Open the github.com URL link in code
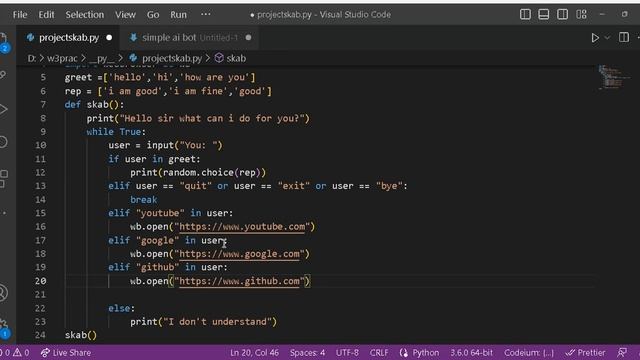This screenshot has height=360, width=640. click(x=239, y=281)
